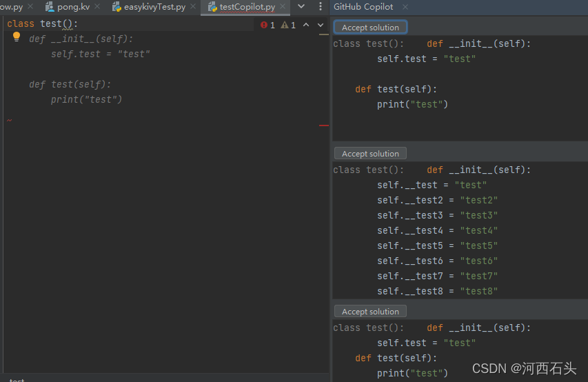Click the red error indicator icon
Image resolution: width=588 pixels, height=382 pixels.
(x=264, y=25)
